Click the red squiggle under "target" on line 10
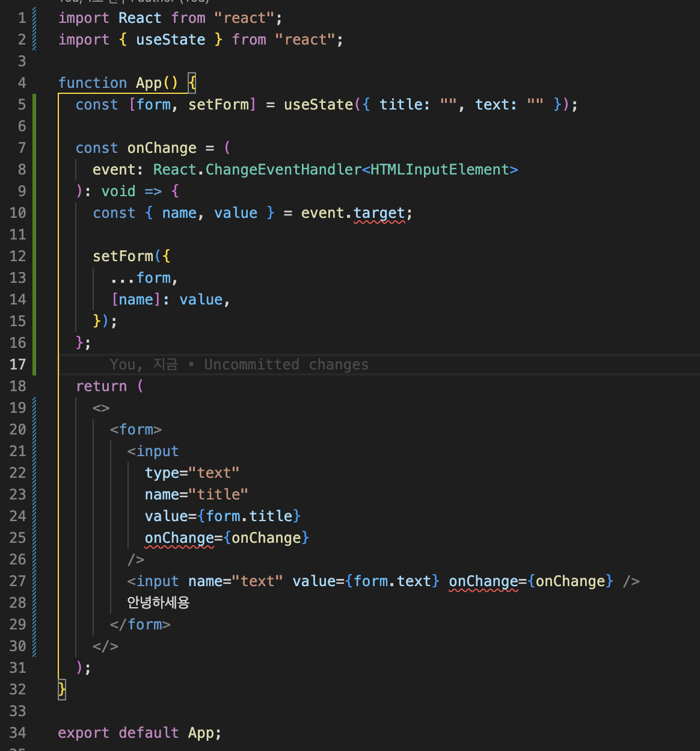 378,221
